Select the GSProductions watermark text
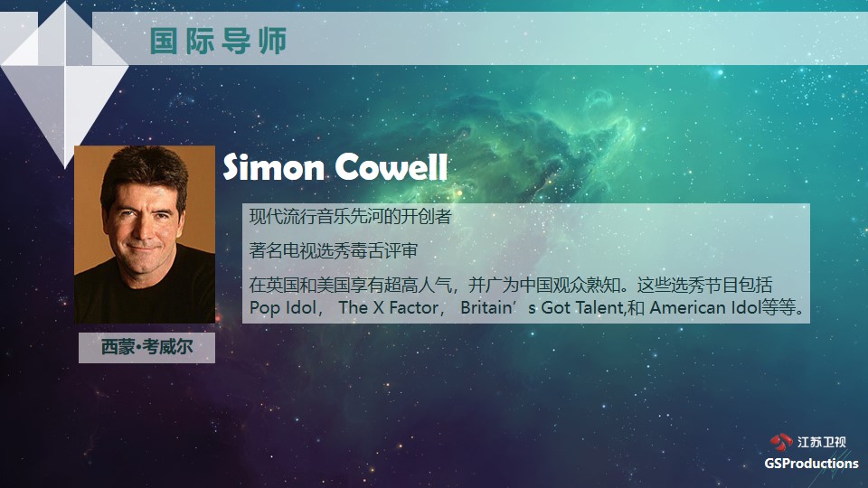This screenshot has height=488, width=868. 811,464
